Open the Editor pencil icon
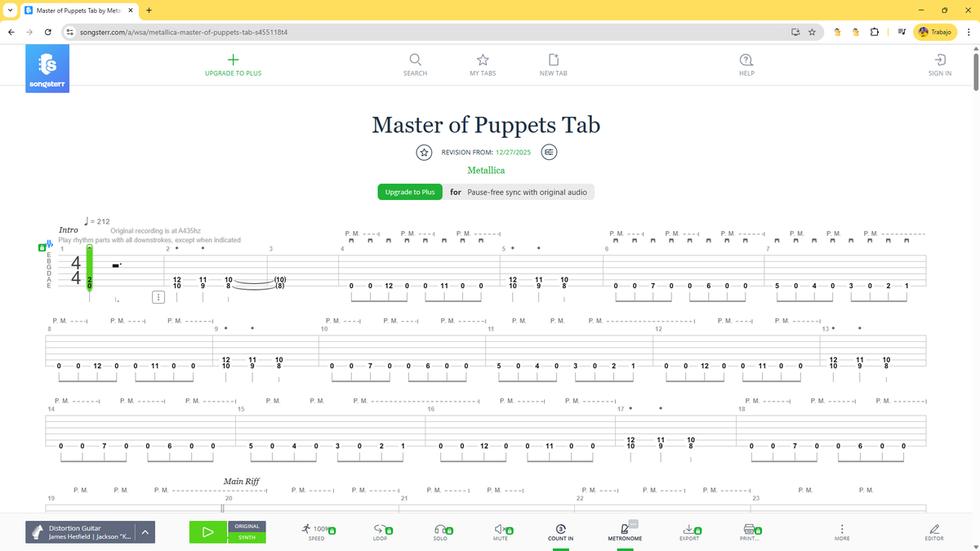Screen dimensions: 980x551 pyautogui.click(x=934, y=533)
